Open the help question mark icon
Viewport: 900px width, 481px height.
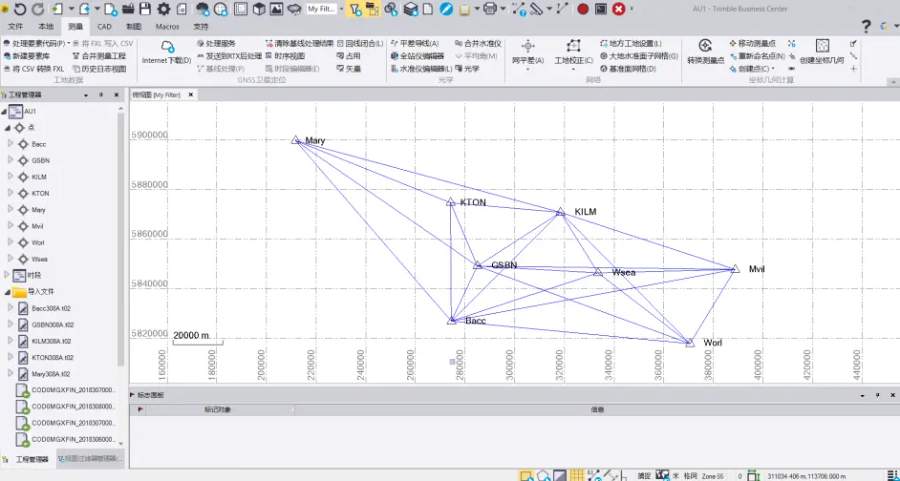point(867,26)
